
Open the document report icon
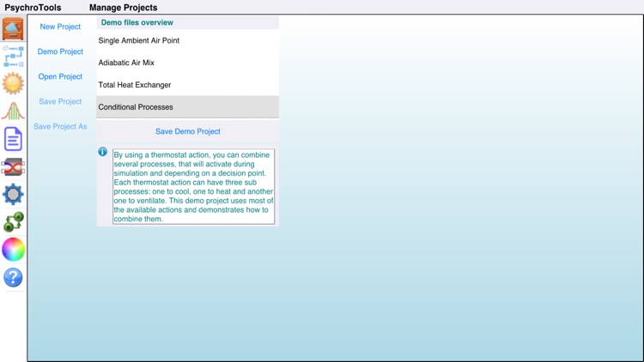coord(13,139)
